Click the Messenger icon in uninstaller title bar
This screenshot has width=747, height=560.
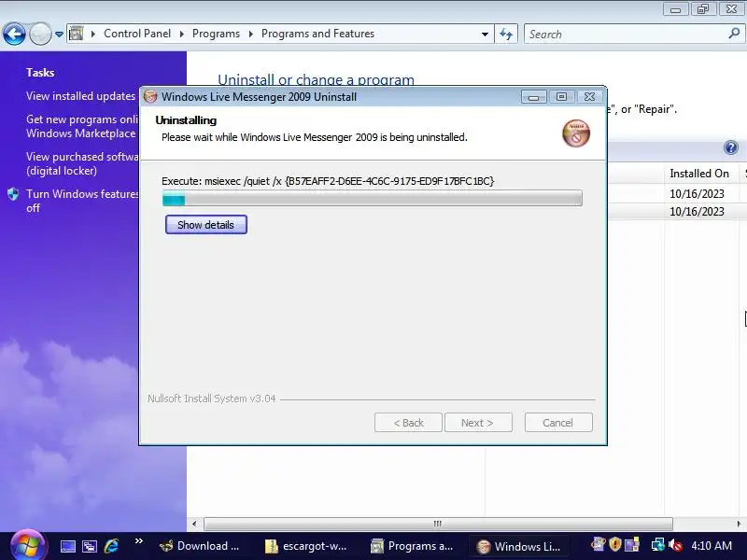[x=150, y=96]
